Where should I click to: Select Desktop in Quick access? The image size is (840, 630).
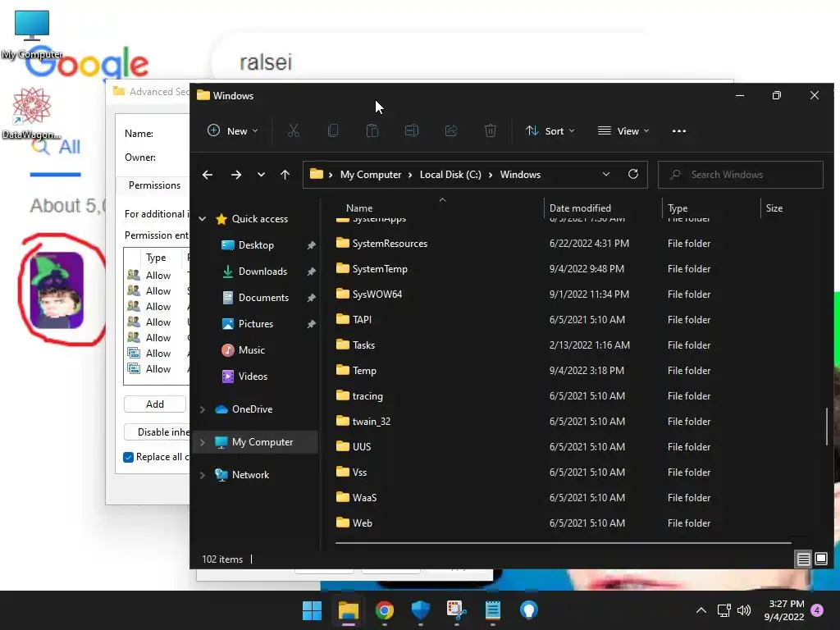pos(256,245)
